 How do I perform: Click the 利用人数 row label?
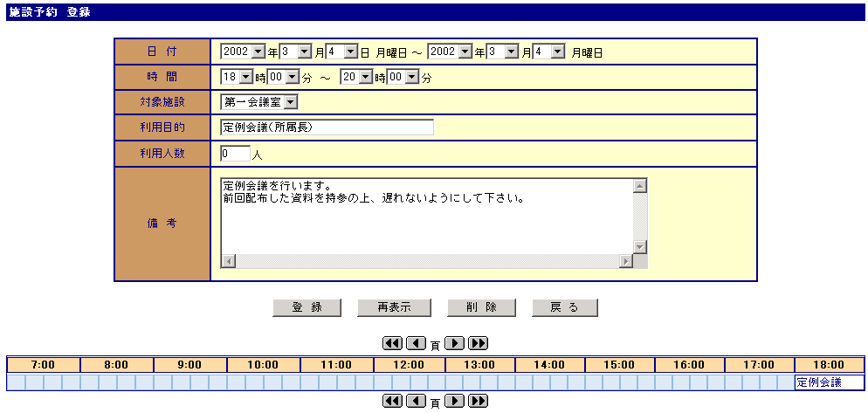coord(162,154)
